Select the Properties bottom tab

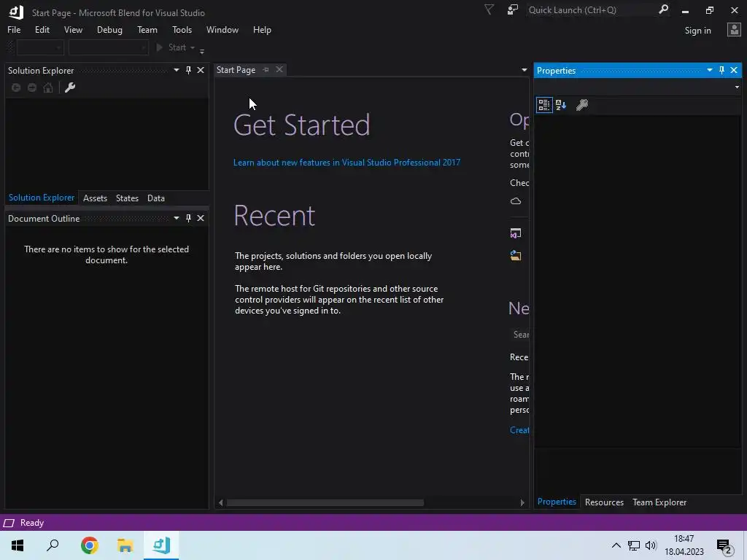coord(557,502)
